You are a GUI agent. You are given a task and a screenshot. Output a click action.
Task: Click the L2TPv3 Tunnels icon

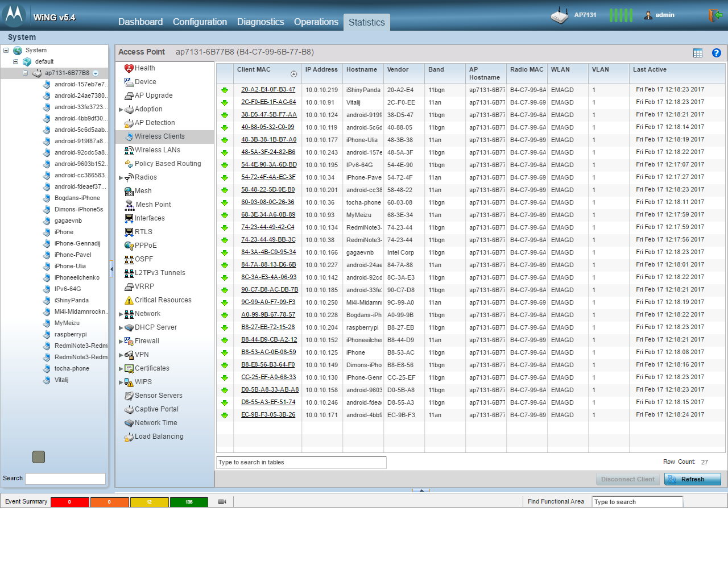pos(129,273)
